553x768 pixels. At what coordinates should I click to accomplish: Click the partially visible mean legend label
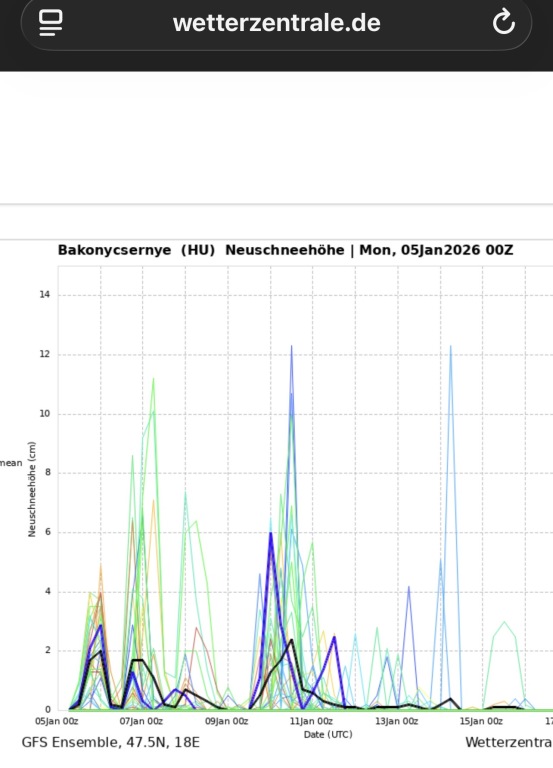(11, 463)
